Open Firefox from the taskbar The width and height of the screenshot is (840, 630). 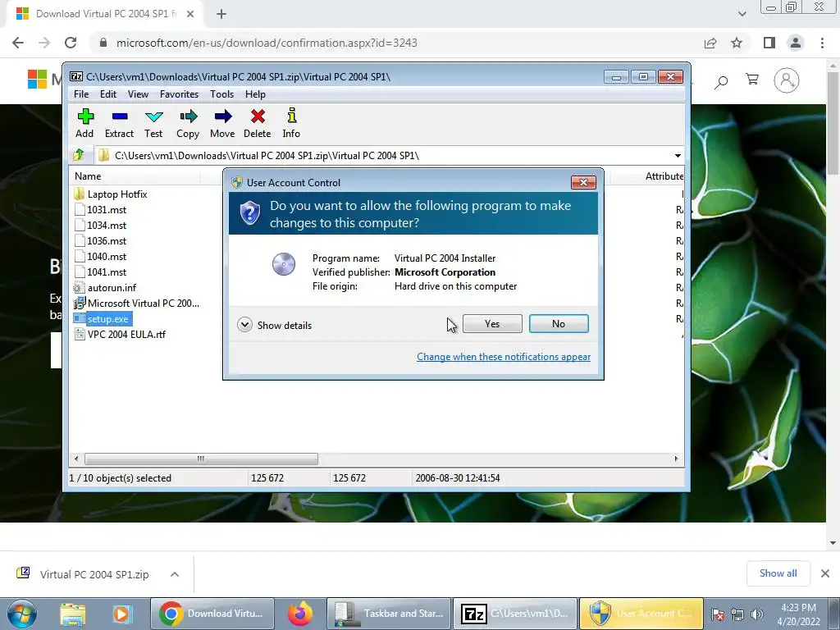point(300,614)
